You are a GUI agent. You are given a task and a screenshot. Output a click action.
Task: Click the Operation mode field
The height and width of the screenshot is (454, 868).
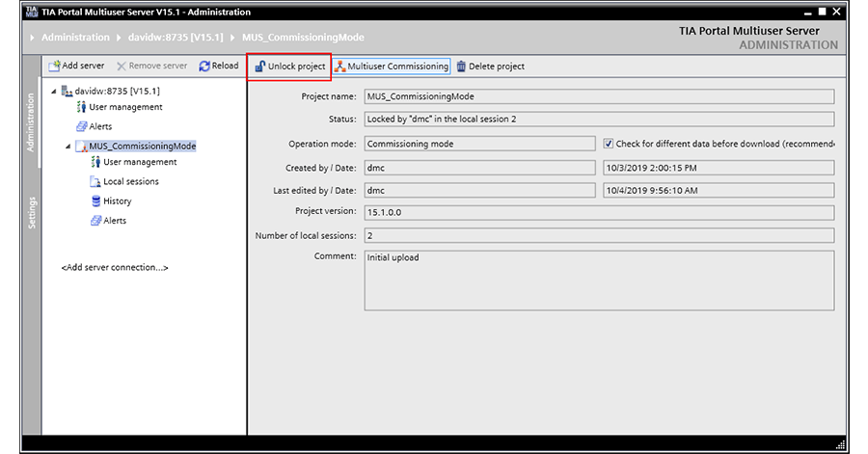(480, 144)
